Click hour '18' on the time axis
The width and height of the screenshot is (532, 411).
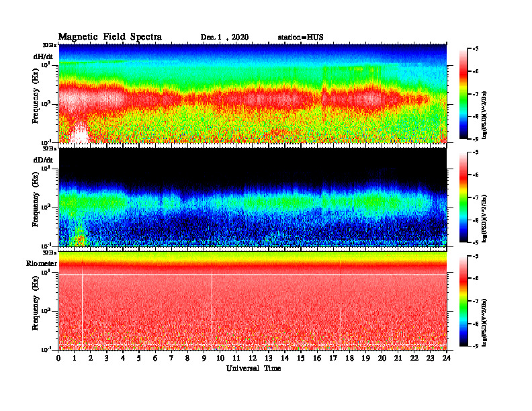click(349, 358)
